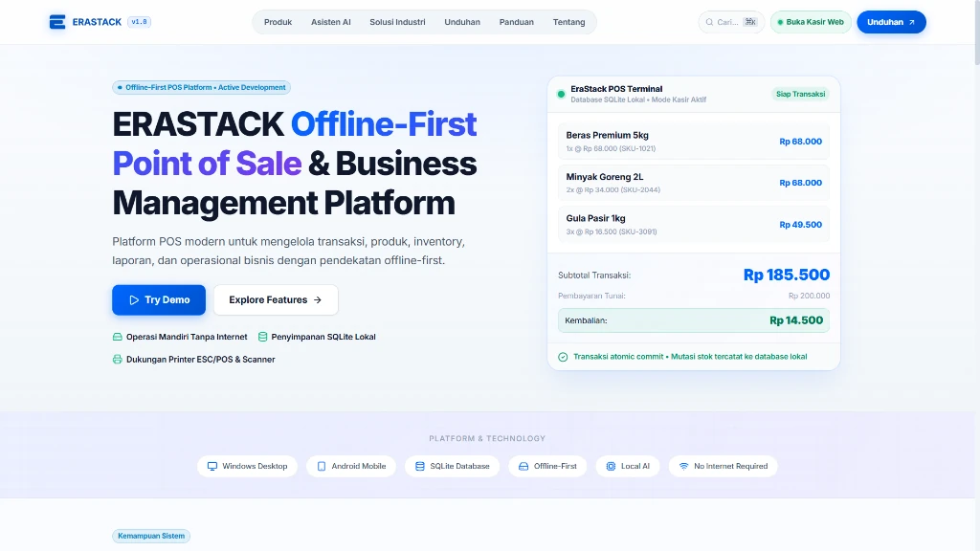Click the Try Demo button

[159, 299]
